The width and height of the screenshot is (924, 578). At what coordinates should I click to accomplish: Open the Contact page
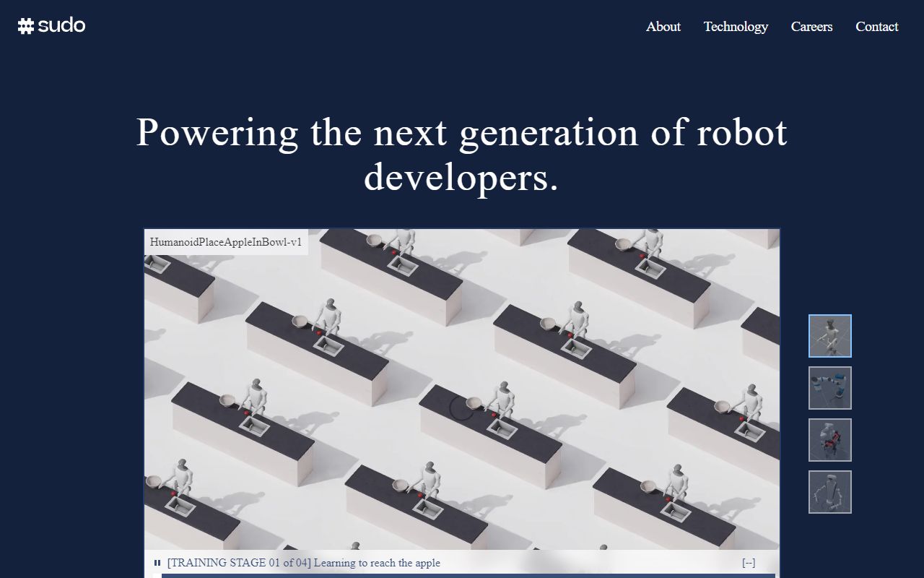tap(877, 27)
